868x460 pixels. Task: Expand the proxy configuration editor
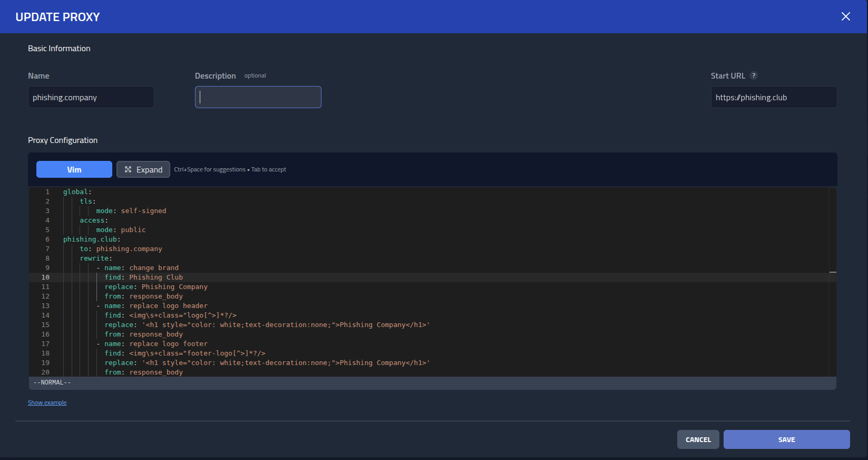143,169
